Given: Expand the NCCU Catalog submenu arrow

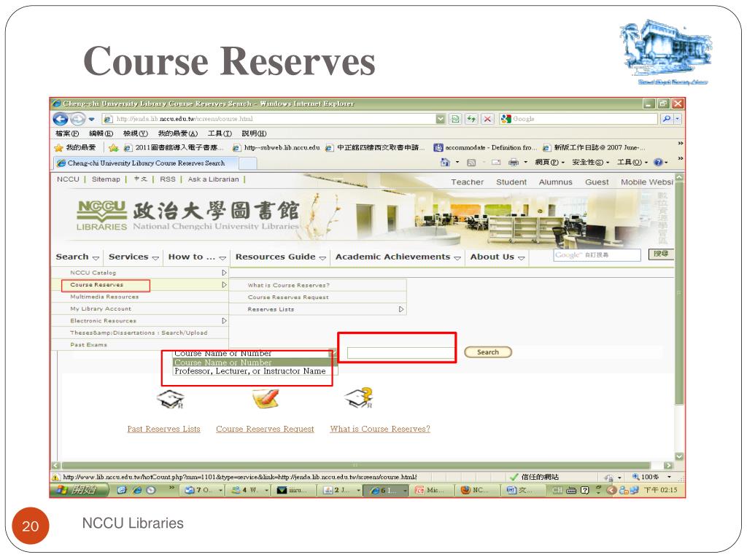Looking at the screenshot, I should point(224,273).
